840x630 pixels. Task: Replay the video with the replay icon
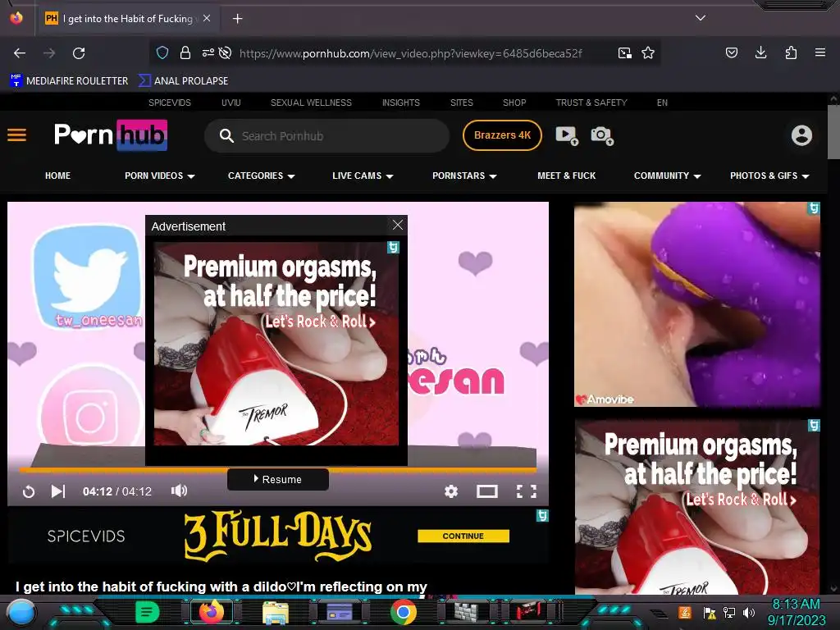[29, 491]
